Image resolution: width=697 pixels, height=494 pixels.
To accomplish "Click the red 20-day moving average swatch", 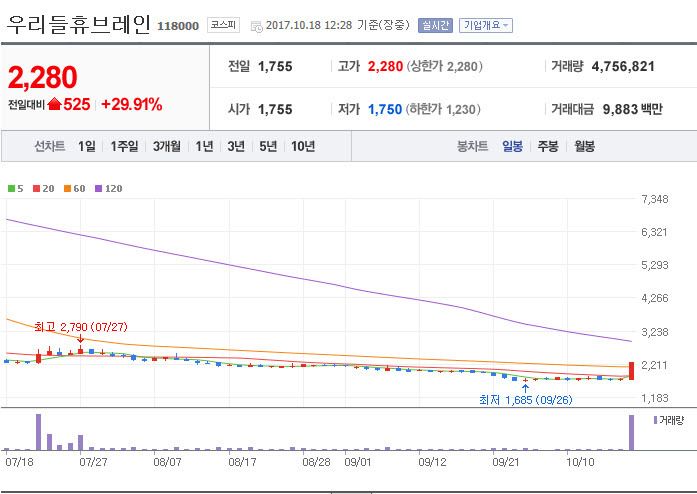I will point(36,189).
